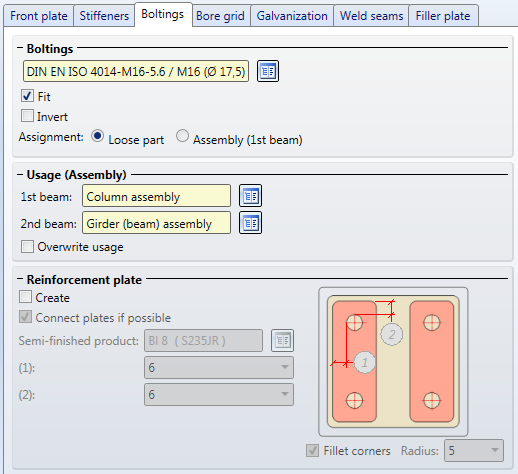518x474 pixels.
Task: Click dimension marker 2 in plate diagram
Action: click(392, 334)
